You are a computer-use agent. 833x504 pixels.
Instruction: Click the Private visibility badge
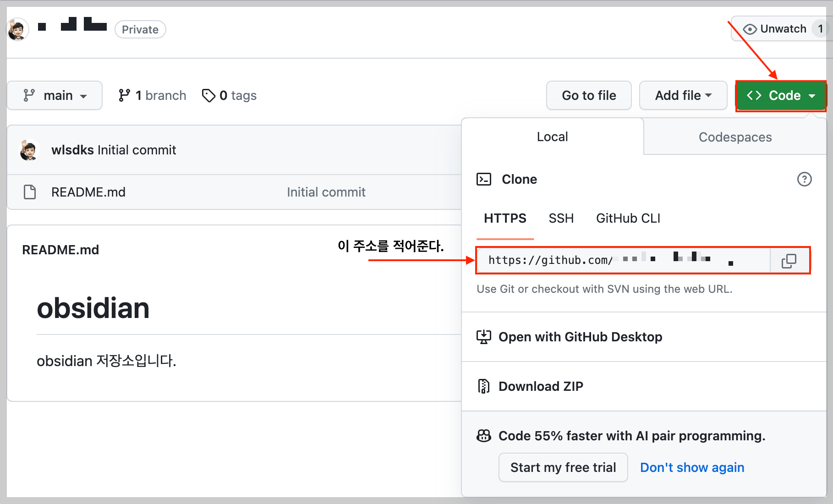140,29
